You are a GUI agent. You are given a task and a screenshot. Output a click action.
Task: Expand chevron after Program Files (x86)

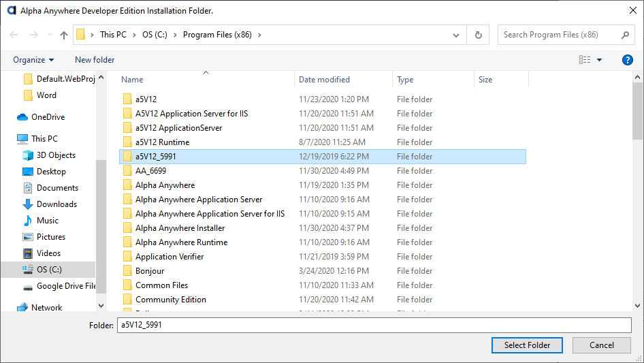[x=259, y=35]
